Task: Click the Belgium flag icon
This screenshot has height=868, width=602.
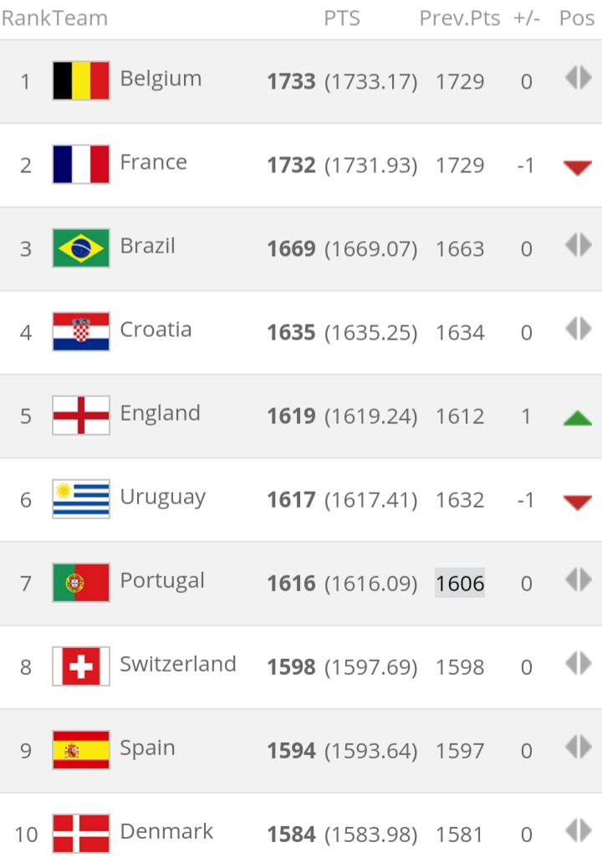Action: pos(81,80)
